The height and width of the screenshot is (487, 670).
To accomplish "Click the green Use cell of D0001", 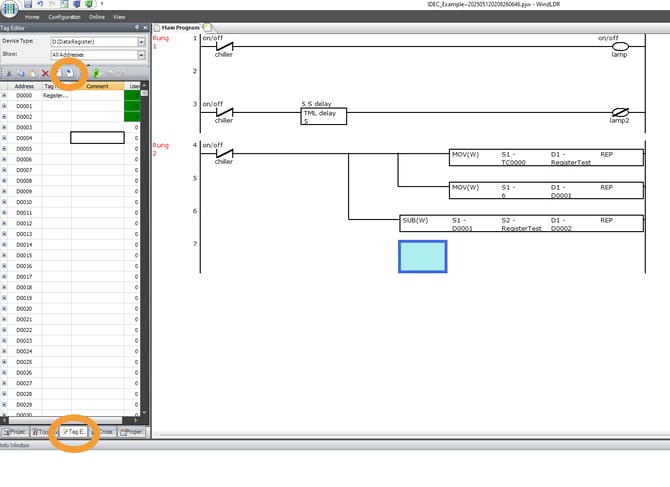I will click(132, 106).
